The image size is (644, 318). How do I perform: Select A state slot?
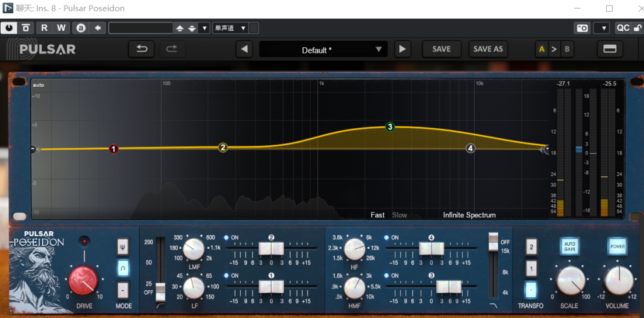tap(541, 50)
